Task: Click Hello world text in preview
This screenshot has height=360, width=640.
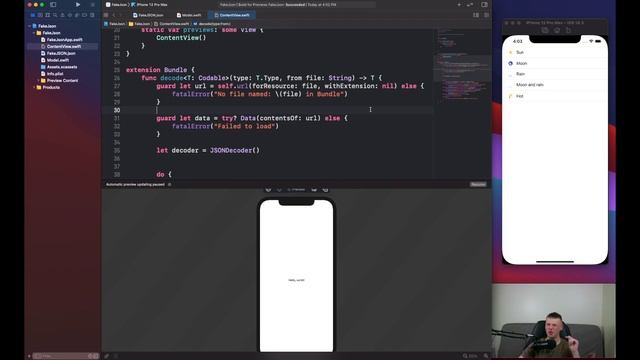Action: pyautogui.click(x=296, y=280)
